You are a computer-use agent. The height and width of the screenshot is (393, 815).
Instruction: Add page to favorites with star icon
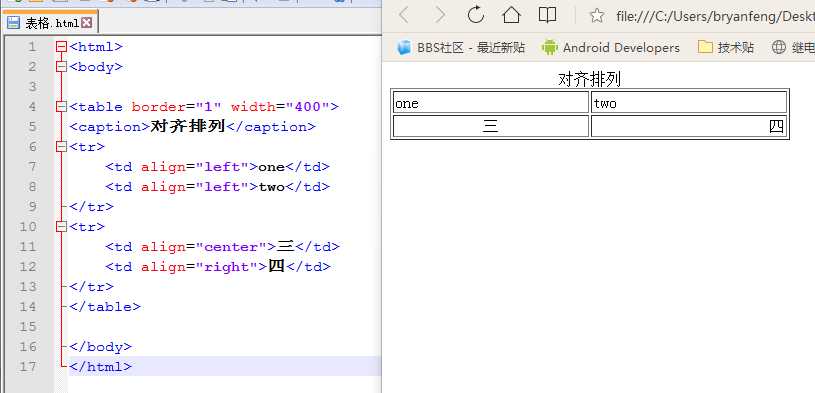[597, 16]
